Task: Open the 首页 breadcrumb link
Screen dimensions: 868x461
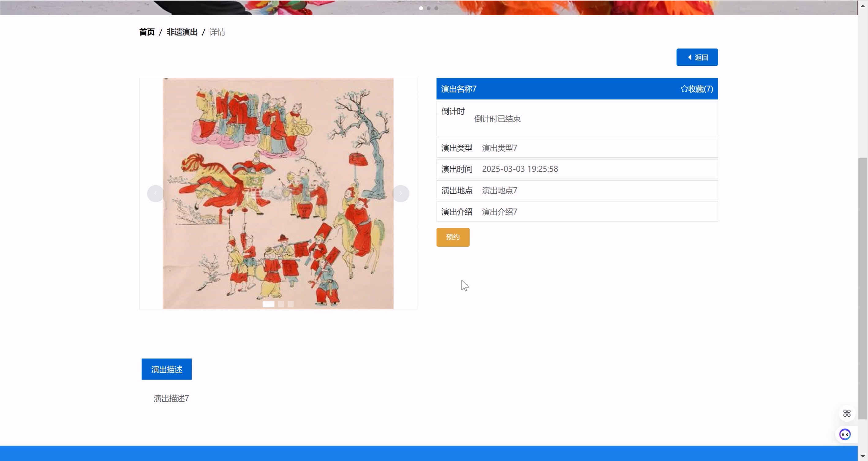Action: [147, 32]
